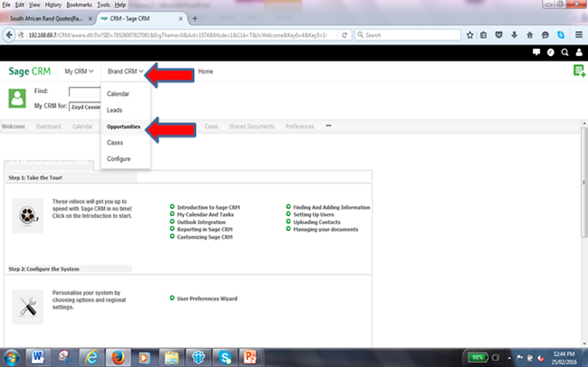Open Firefox from the taskbar

(118, 358)
